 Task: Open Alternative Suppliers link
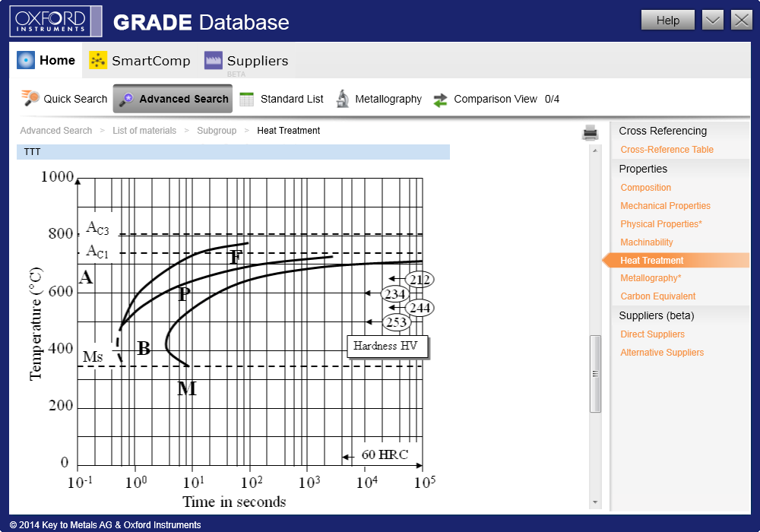coord(662,353)
